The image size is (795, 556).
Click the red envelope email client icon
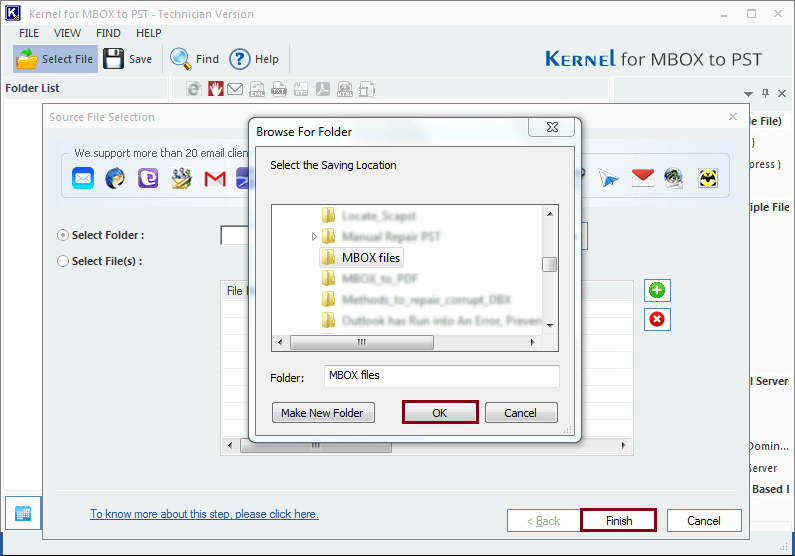click(643, 178)
